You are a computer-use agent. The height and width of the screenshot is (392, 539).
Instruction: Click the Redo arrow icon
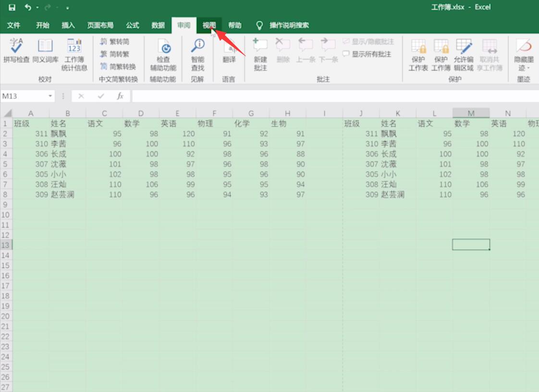(x=48, y=7)
